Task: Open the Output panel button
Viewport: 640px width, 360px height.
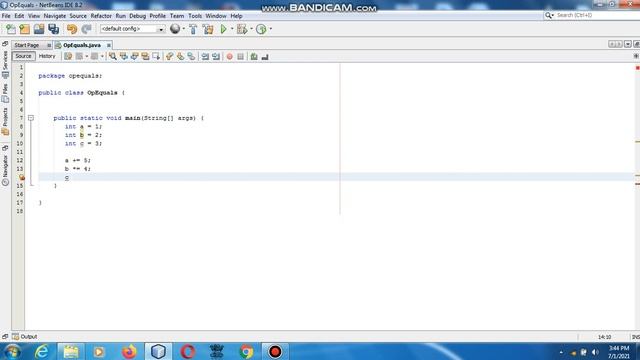Action: 24,337
